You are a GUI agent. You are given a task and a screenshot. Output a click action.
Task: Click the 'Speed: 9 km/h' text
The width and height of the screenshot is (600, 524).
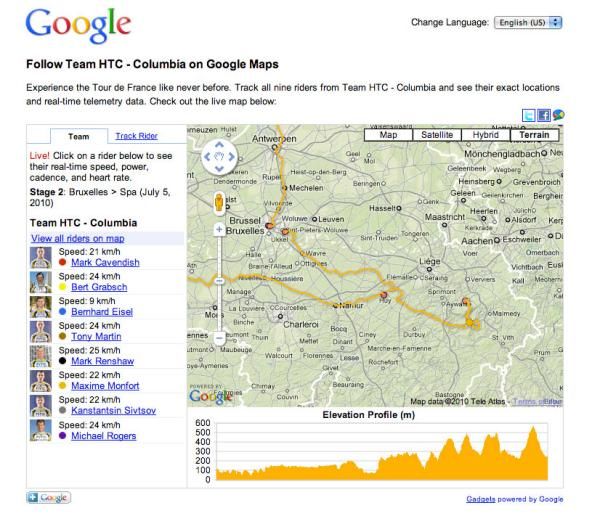pos(87,301)
